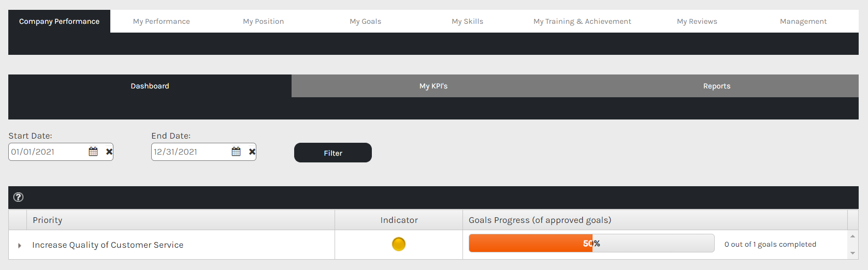The width and height of the screenshot is (868, 270).
Task: Open the My Goals tab
Action: click(365, 21)
